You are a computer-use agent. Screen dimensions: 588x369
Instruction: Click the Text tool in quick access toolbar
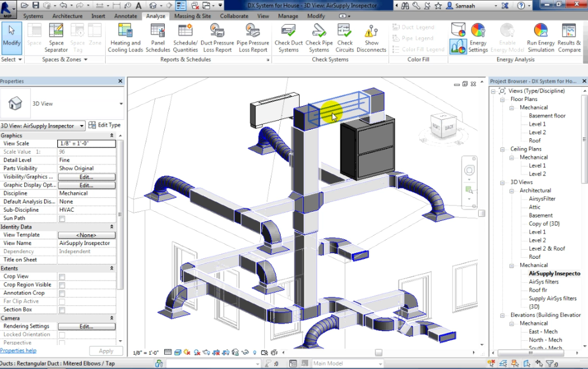click(x=138, y=6)
